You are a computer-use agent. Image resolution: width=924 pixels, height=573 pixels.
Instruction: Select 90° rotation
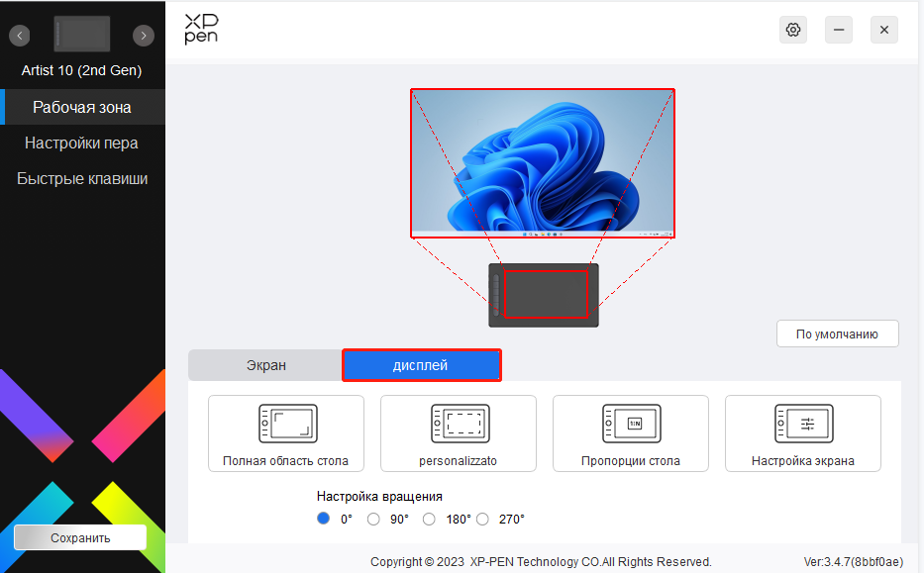[373, 519]
